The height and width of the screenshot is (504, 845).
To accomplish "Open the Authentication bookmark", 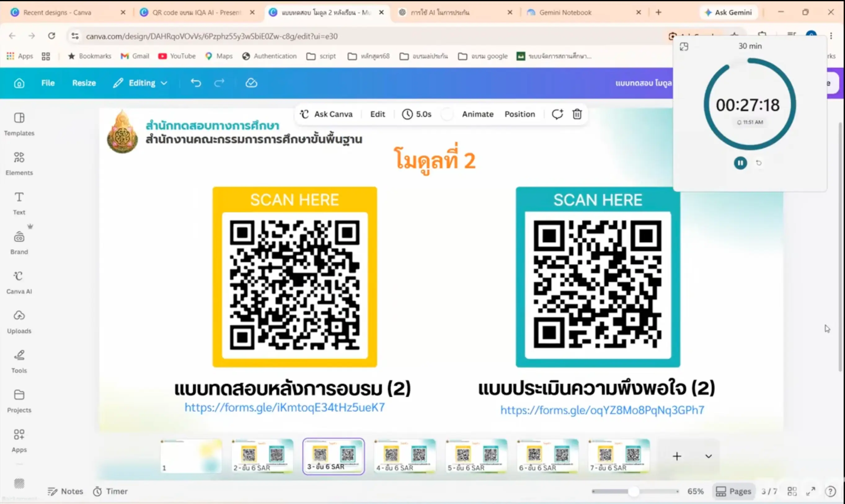I will click(269, 56).
